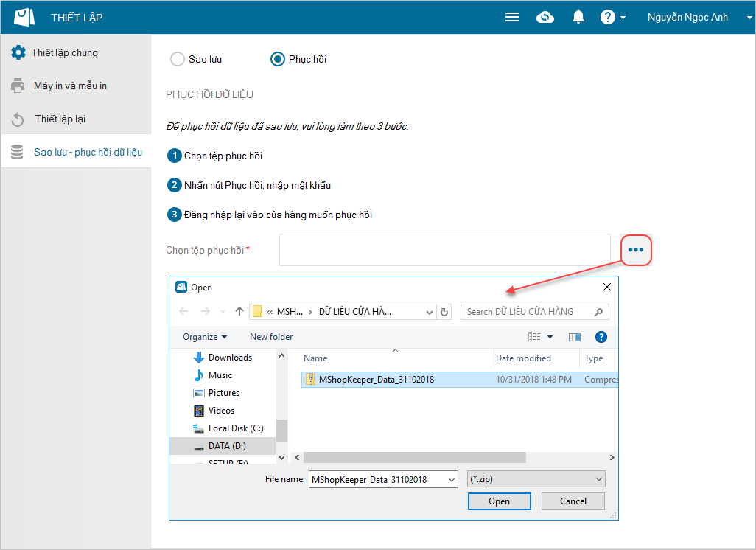Click the horizontal scrollbar in file list
Viewport: 756px width, 550px height.
point(414,457)
